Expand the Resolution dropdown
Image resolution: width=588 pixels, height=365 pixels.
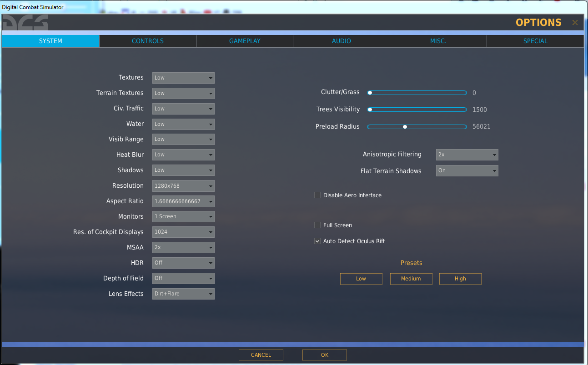(x=183, y=186)
